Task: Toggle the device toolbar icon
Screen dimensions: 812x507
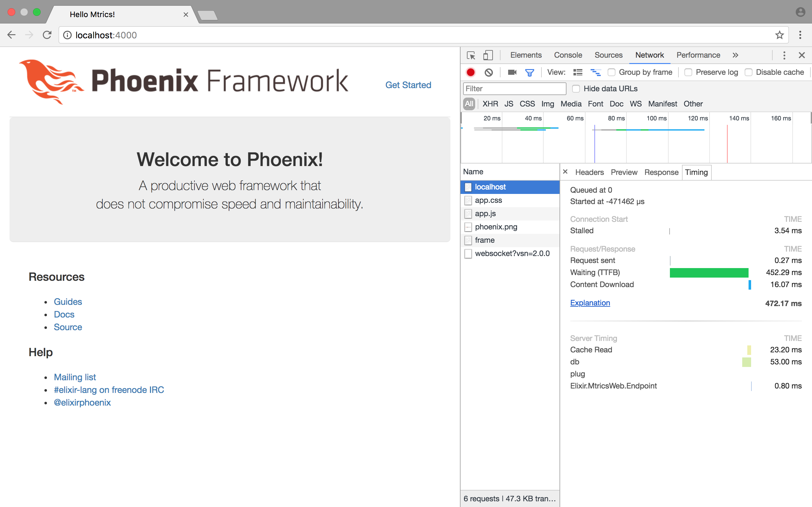Action: (488, 55)
